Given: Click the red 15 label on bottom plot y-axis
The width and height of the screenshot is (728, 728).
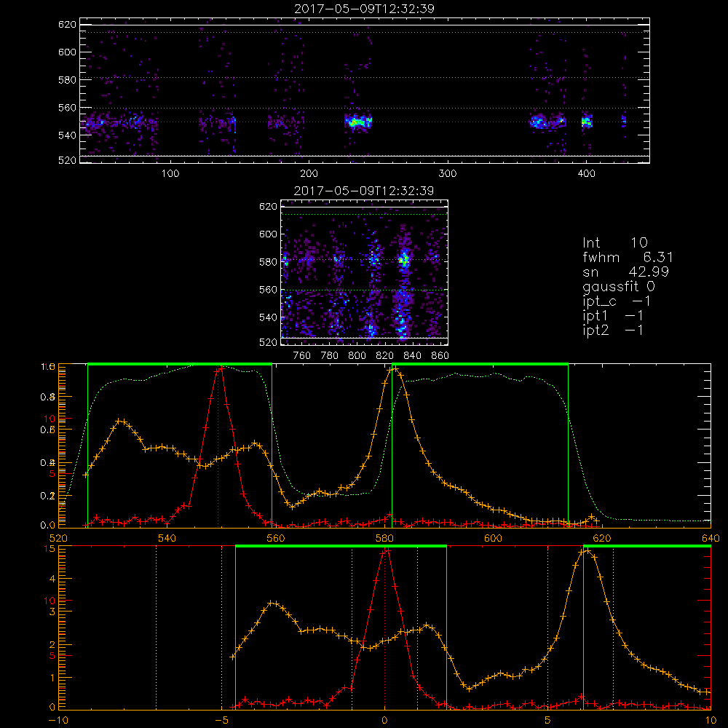Looking at the screenshot, I should pyautogui.click(x=50, y=549).
